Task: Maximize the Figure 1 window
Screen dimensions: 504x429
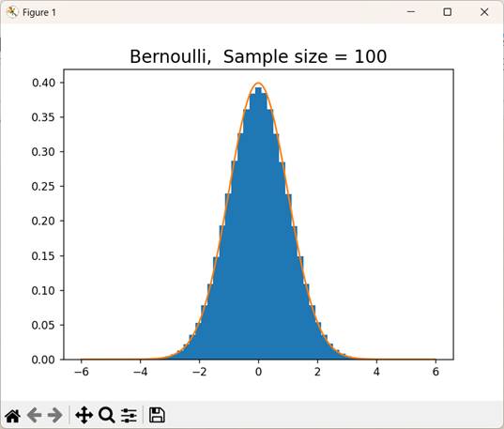Action: 447,12
